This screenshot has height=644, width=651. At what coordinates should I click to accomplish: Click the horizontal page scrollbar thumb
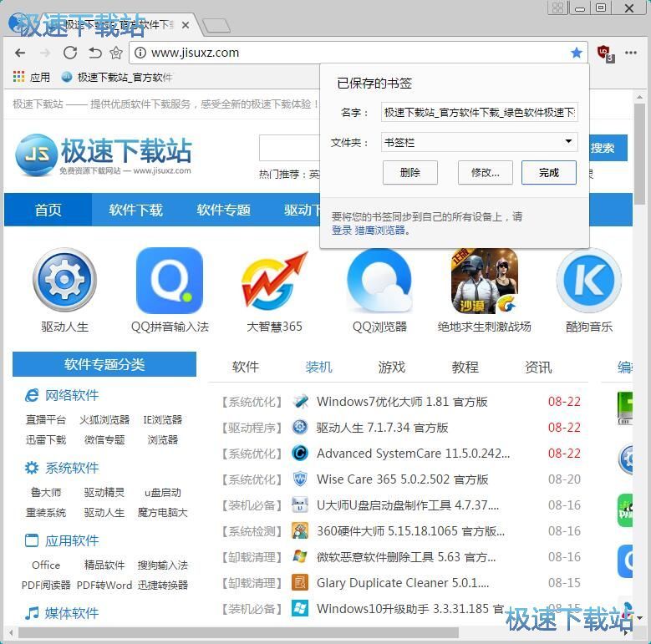click(x=239, y=633)
